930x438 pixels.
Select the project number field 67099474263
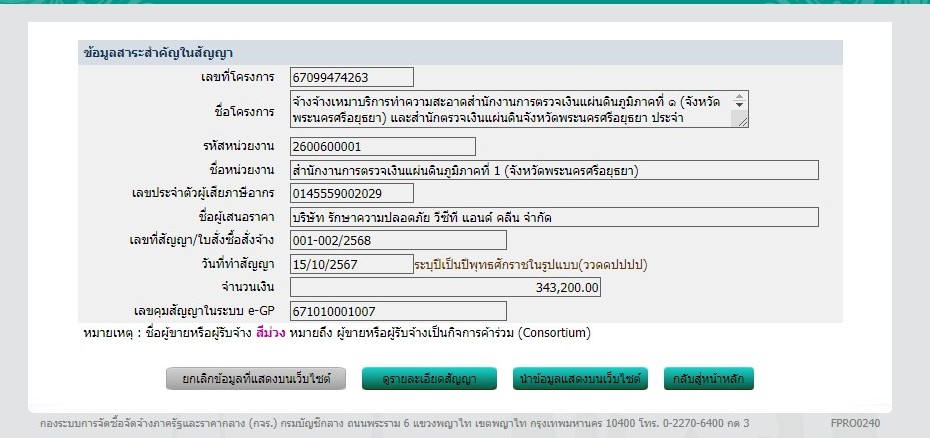pos(351,77)
